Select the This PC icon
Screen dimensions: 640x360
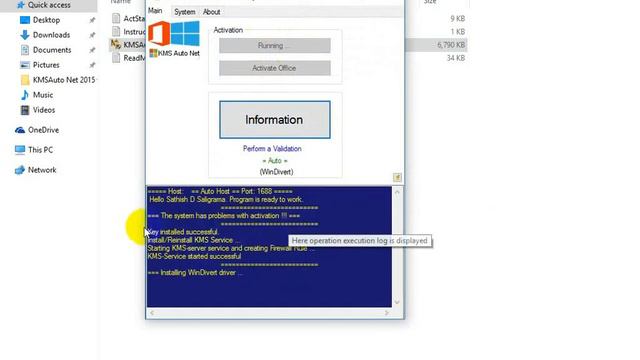click(x=20, y=150)
